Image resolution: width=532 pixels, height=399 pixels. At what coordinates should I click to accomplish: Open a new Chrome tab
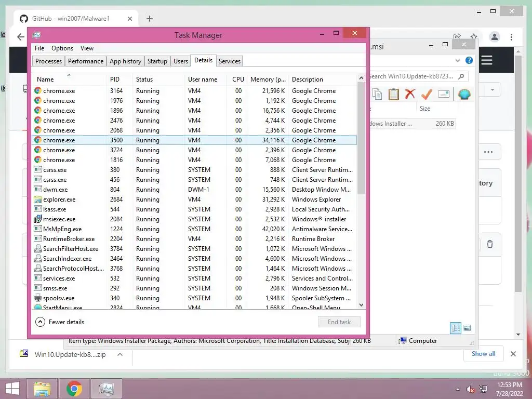[150, 19]
